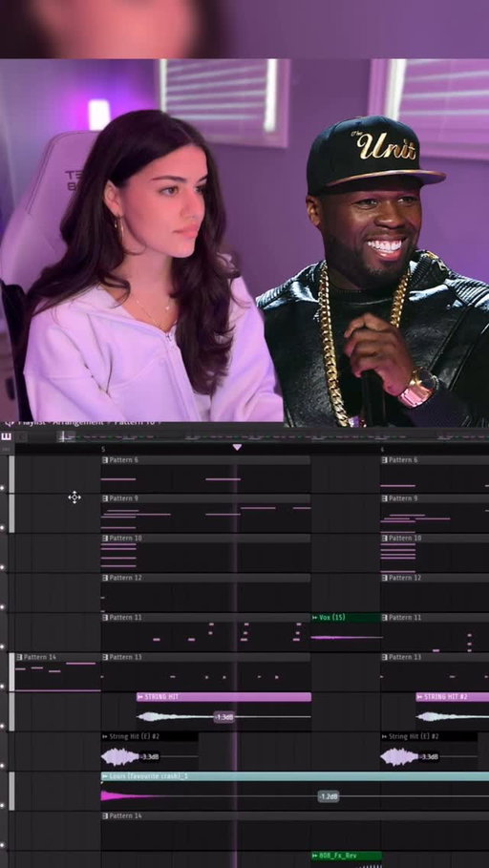Open the clip menu icon of the Pattern 10 clip at bar 5
The height and width of the screenshot is (868, 489).
[x=105, y=538]
